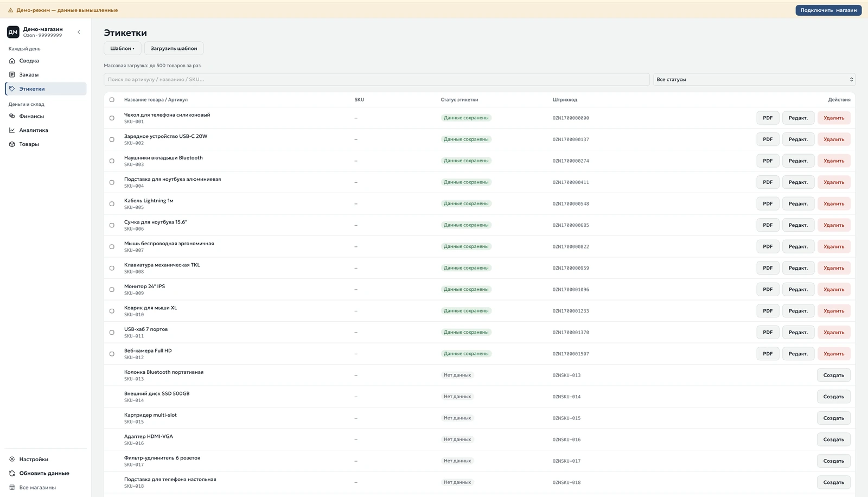Click the Загрузить шаблон button
This screenshot has height=497, width=868.
click(x=174, y=48)
